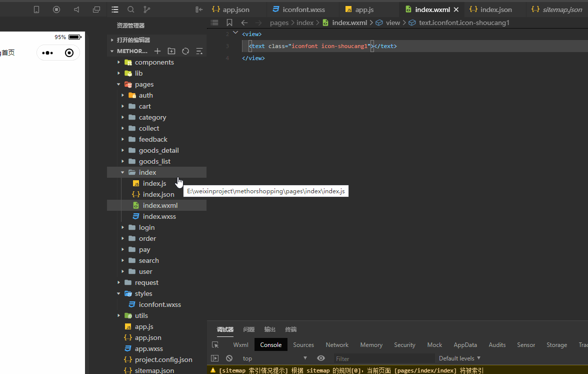
Task: Open index.js in the file tree
Action: point(154,183)
